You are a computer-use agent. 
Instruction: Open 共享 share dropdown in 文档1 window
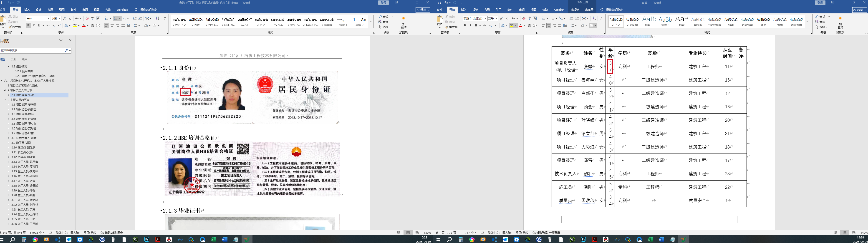tap(859, 10)
